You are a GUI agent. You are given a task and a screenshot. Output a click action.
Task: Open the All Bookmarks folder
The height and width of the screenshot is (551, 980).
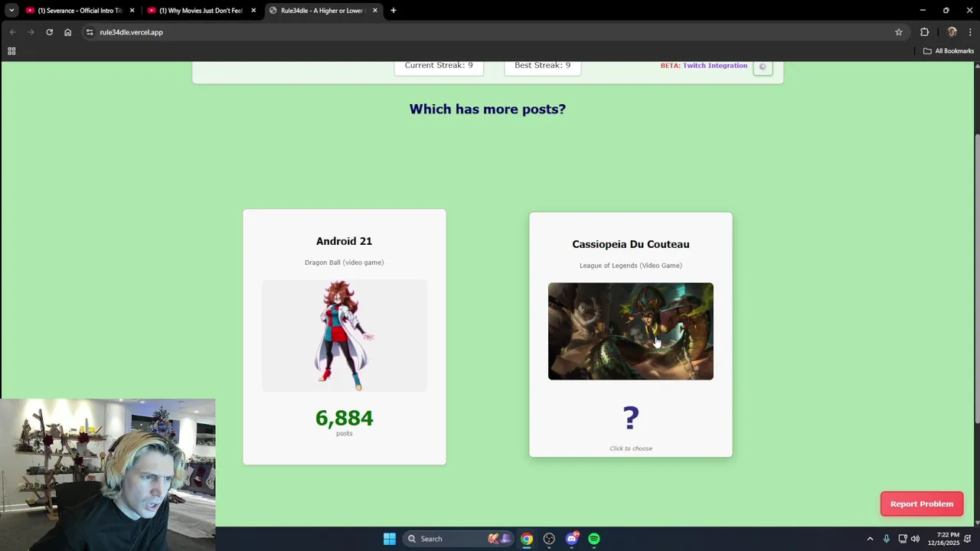coord(949,51)
